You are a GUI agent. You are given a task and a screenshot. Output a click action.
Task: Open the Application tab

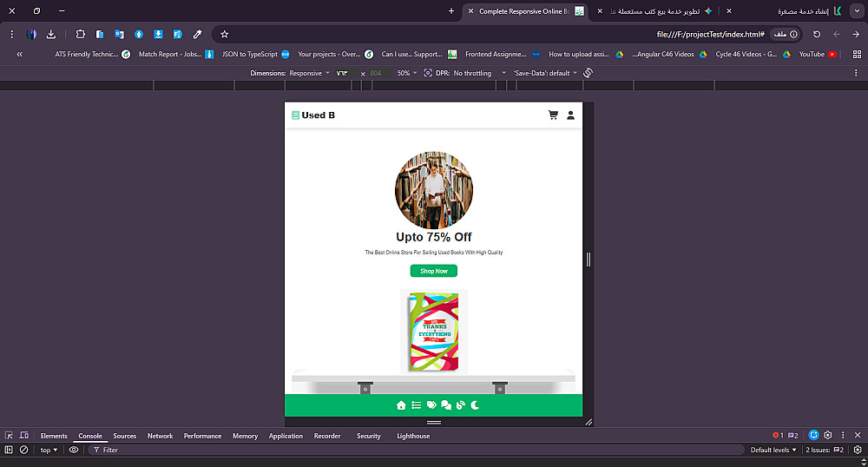click(286, 436)
